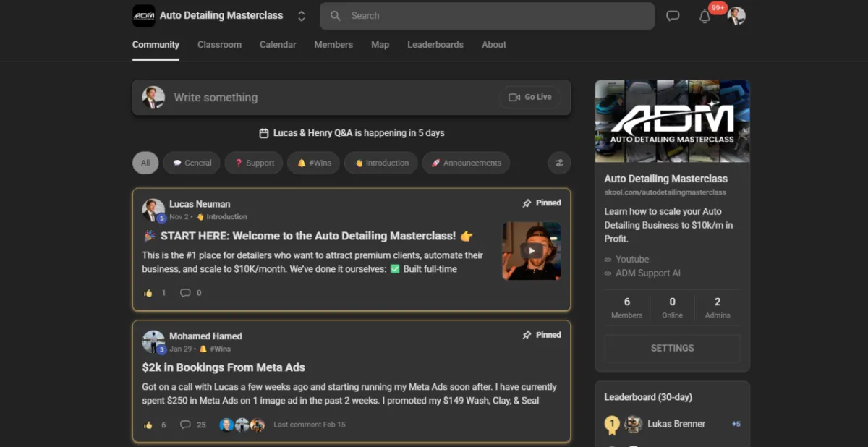View the 2 Admins count
This screenshot has height=447, width=868.
[718, 307]
